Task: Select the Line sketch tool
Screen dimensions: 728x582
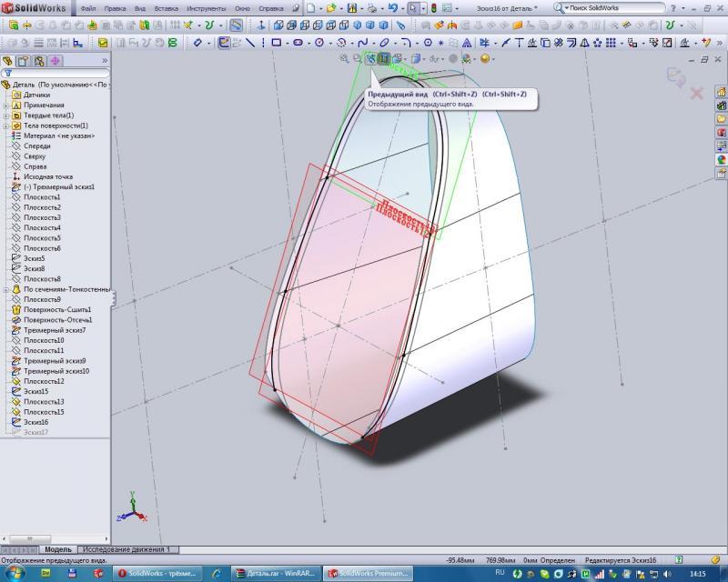Action: [x=250, y=43]
